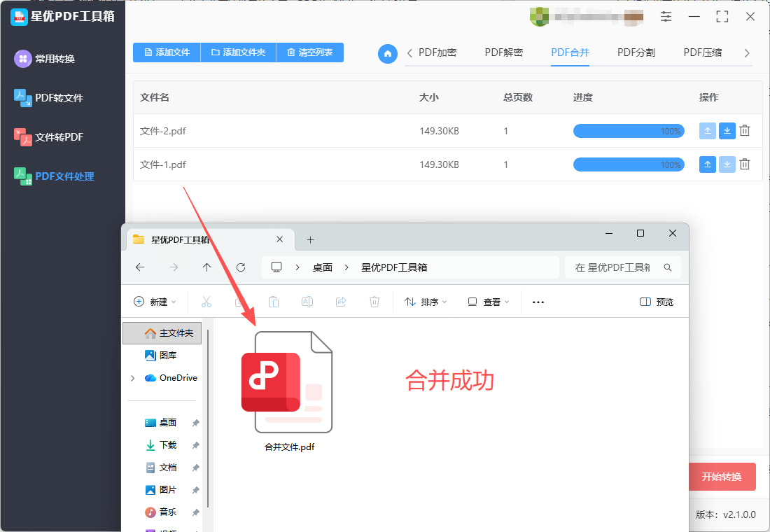Open 图片 in the navigation pane
Viewport: 770px width, 532px height.
click(162, 490)
